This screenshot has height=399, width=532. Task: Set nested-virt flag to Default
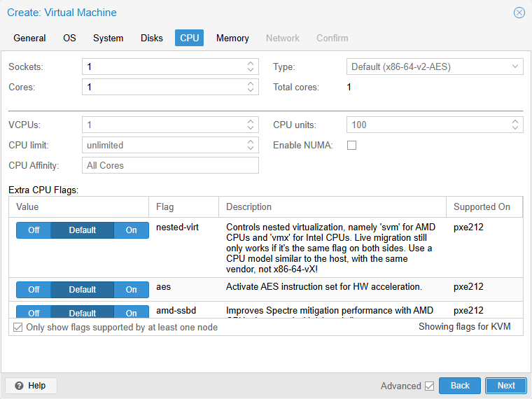point(83,230)
